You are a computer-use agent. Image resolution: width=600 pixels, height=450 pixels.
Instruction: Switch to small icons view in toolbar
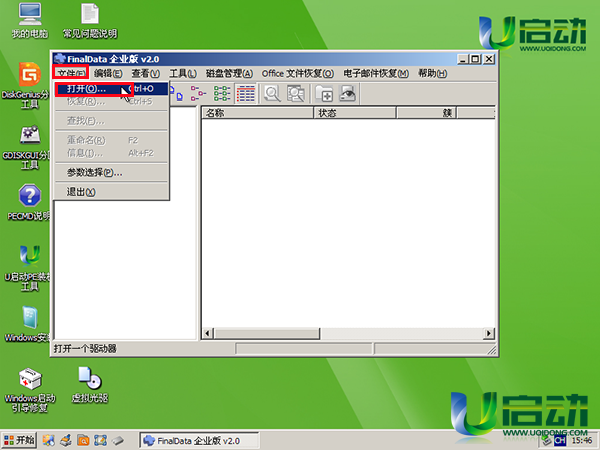coord(178,94)
